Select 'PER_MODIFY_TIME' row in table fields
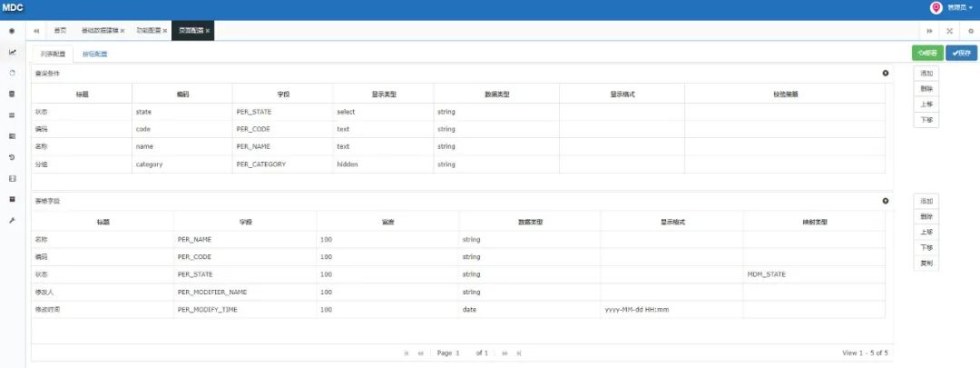 tap(458, 310)
